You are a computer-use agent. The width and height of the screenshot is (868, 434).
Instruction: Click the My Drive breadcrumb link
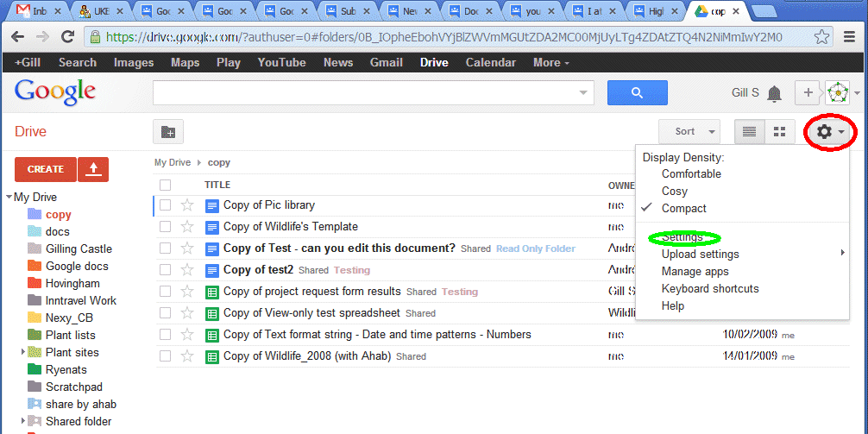tap(173, 163)
